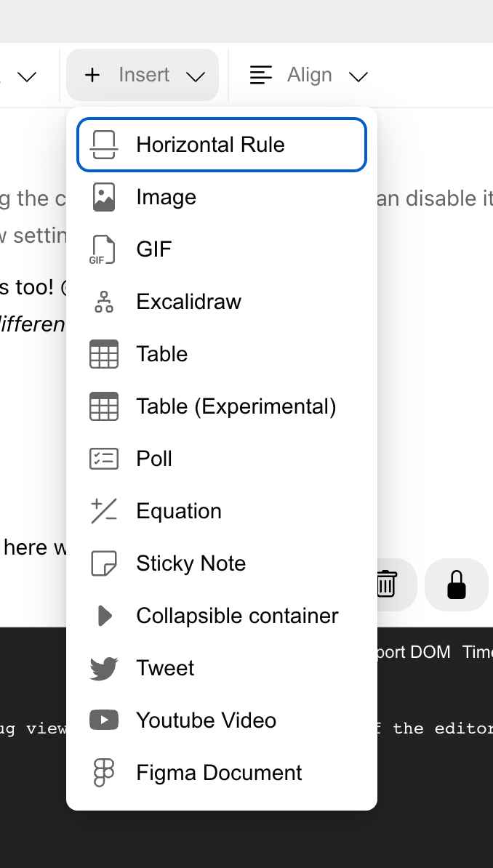Click the Image picture icon
493x868 pixels.
coord(104,197)
